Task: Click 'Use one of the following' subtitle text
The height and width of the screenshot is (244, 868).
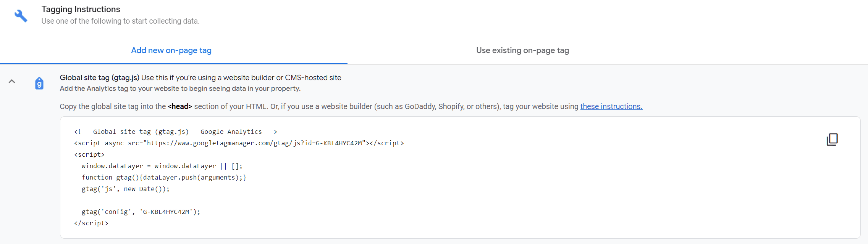Action: (120, 21)
